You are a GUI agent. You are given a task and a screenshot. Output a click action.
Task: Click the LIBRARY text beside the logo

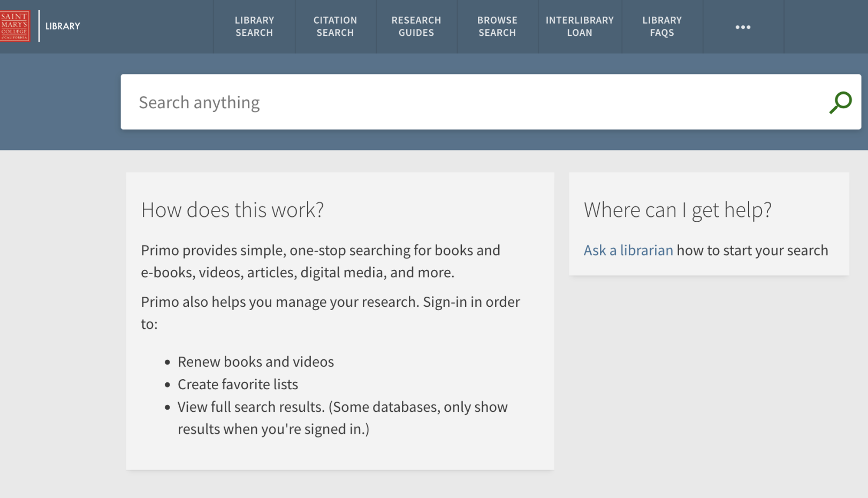click(x=63, y=26)
